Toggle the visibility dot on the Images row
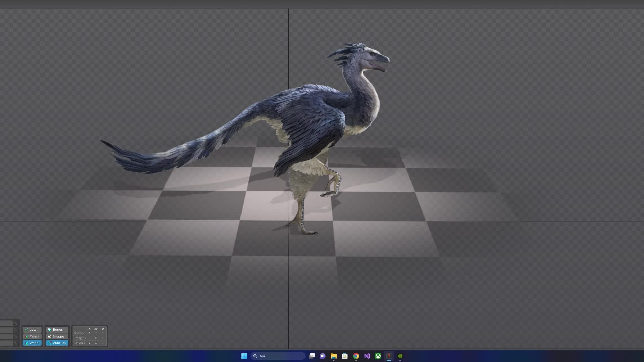644x362 pixels. coord(96,338)
